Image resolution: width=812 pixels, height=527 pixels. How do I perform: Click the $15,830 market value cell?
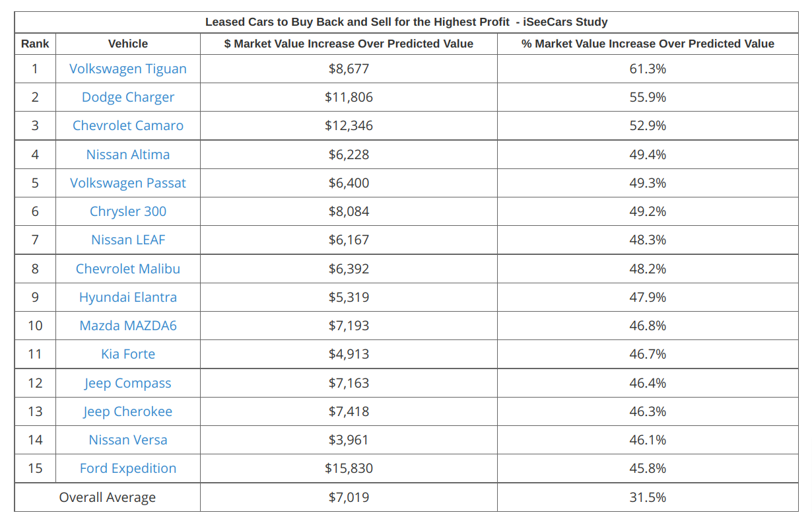point(349,468)
